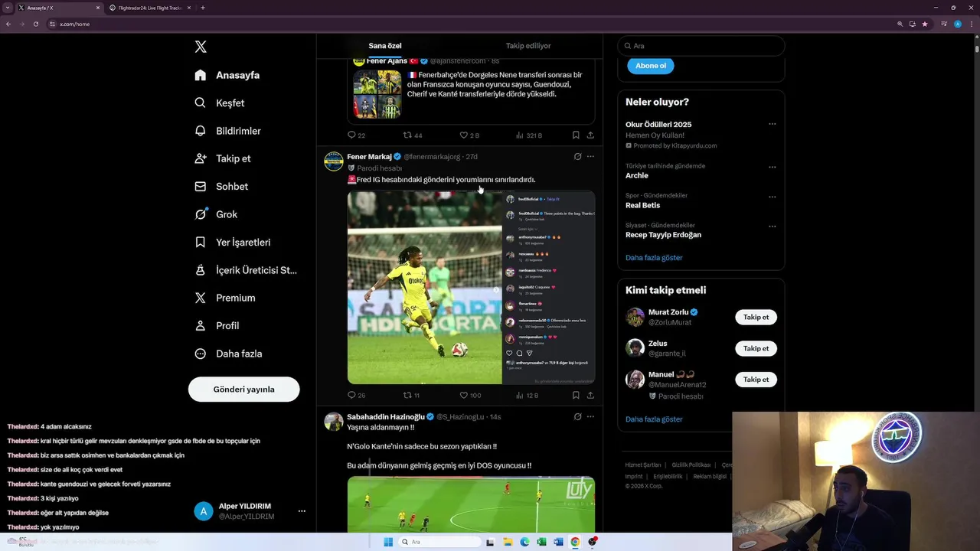Open Fener Ajans post image collage
The height and width of the screenshot is (551, 980).
pyautogui.click(x=377, y=94)
